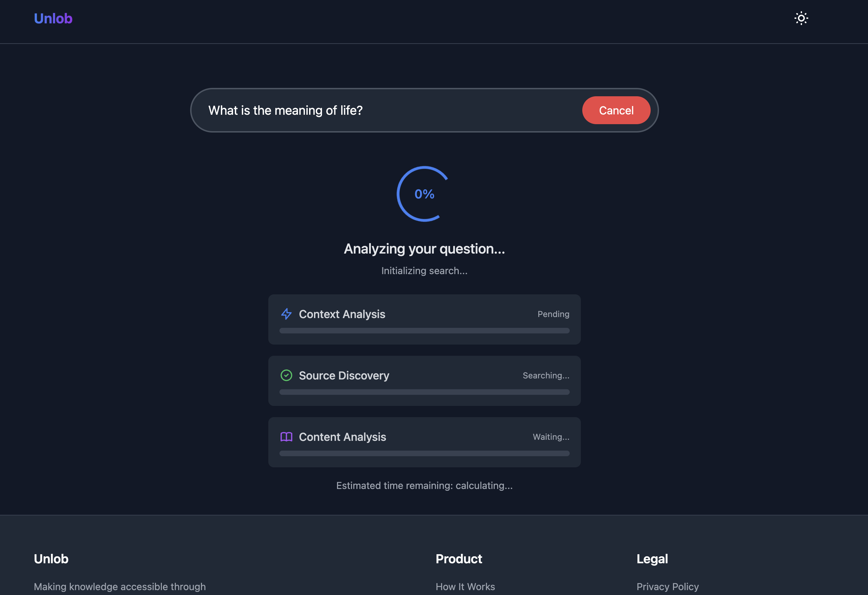Click the circular 0% progress spinner
Screen dimensions: 868x595
point(424,194)
